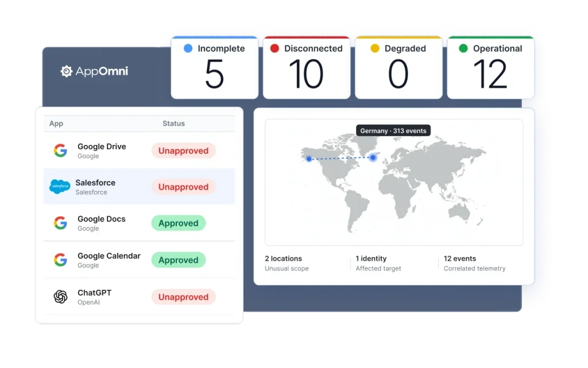This screenshot has height=368, width=588.
Task: Select the ChatGPT app name
Action: tap(95, 293)
